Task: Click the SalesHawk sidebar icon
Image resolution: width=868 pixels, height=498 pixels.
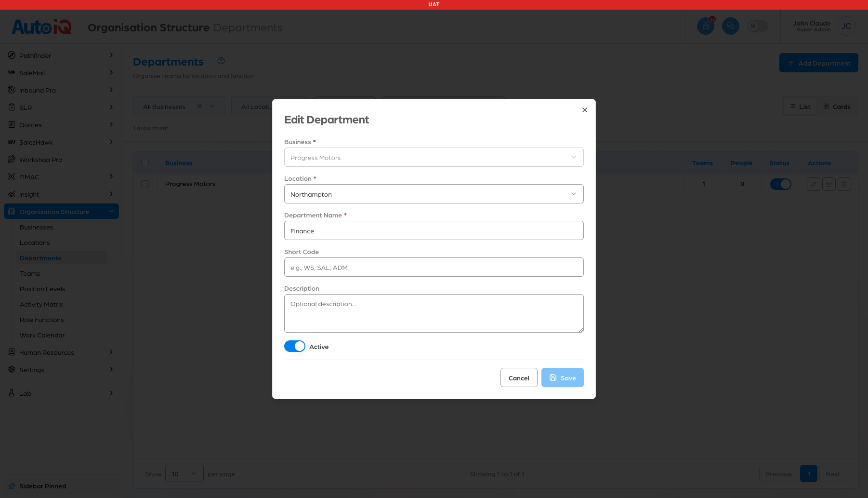Action: pyautogui.click(x=12, y=142)
